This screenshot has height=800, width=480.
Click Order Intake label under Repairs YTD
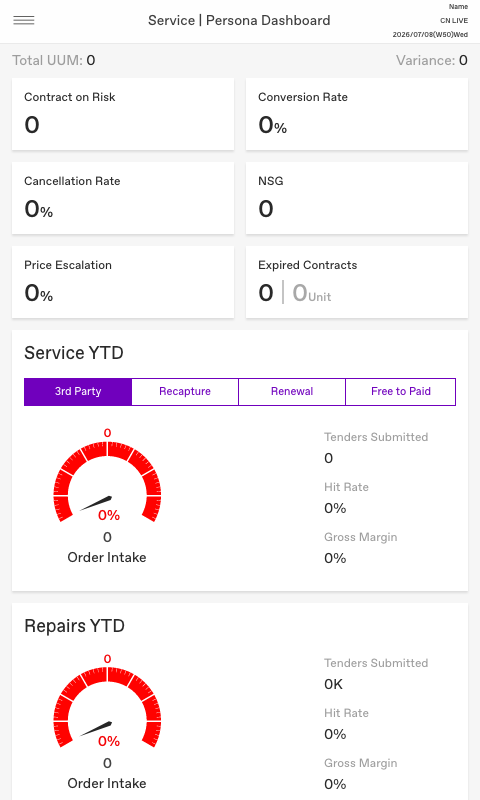click(107, 783)
